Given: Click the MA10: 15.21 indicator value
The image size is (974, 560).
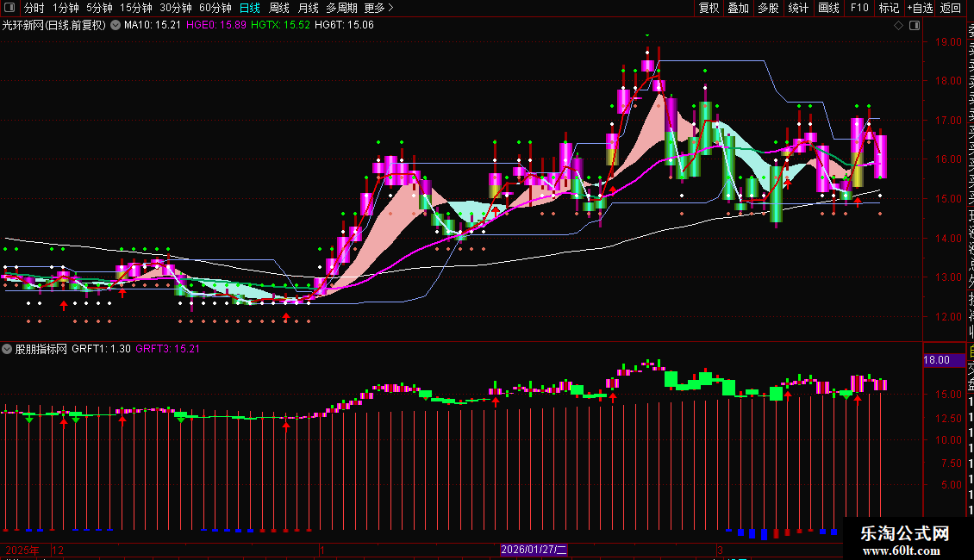Looking at the screenshot, I should pyautogui.click(x=153, y=25).
